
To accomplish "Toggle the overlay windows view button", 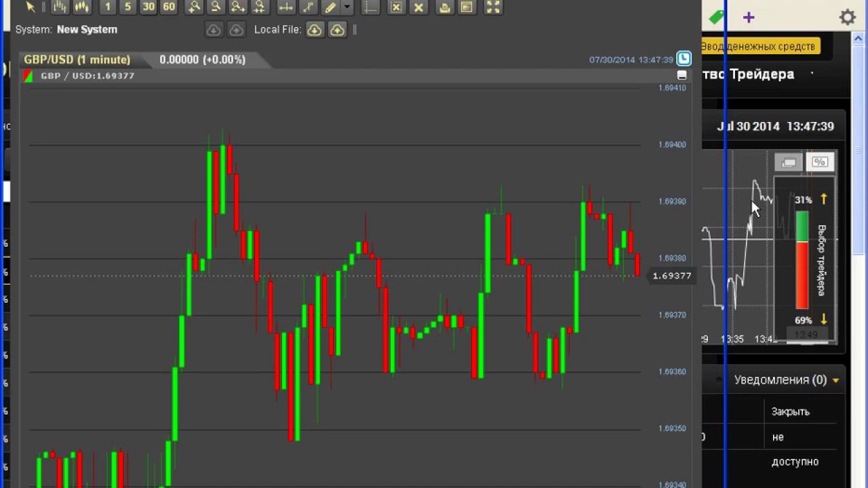I will point(789,162).
